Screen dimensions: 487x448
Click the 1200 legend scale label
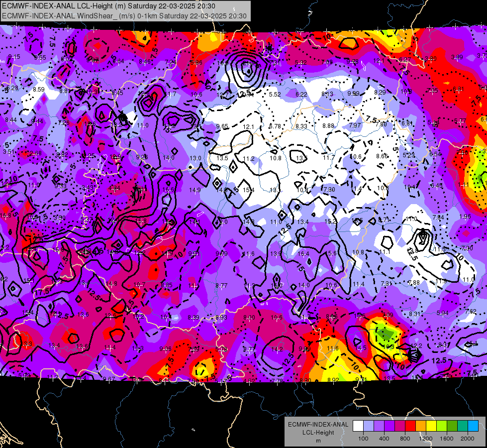(x=425, y=439)
